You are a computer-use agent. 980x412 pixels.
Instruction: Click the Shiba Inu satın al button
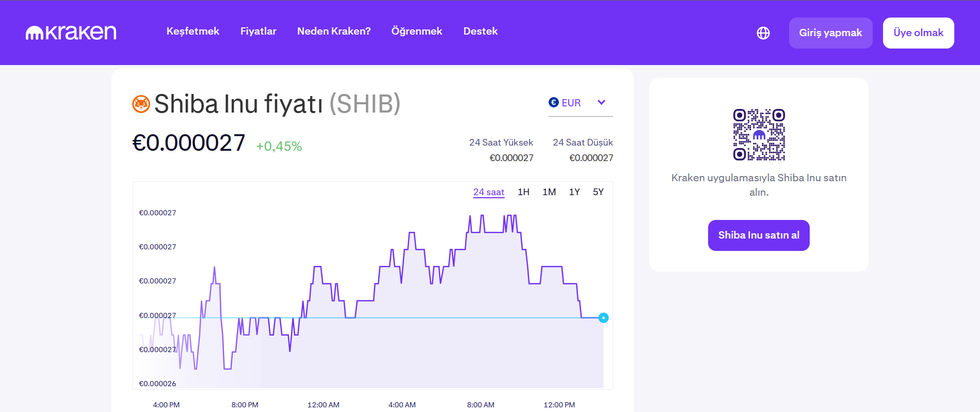[759, 235]
